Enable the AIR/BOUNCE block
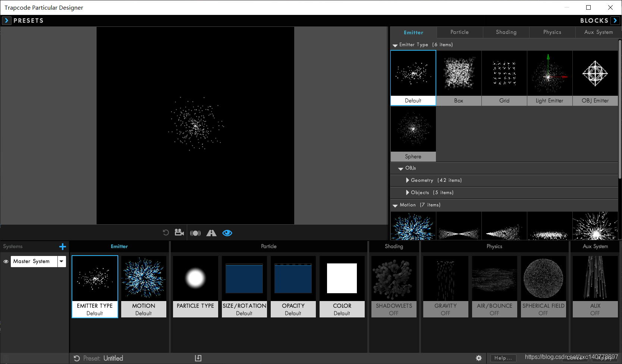Image resolution: width=622 pixels, height=364 pixels. point(494,287)
